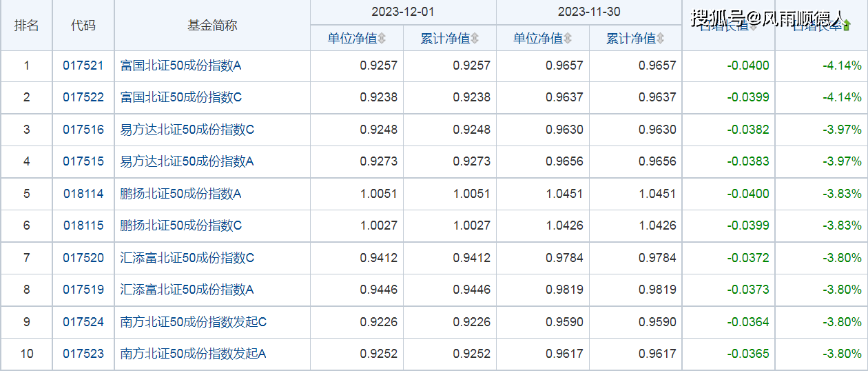Select 11-30 单位净值 0.9657 for 富国A
This screenshot has width=868, height=371.
[x=564, y=66]
